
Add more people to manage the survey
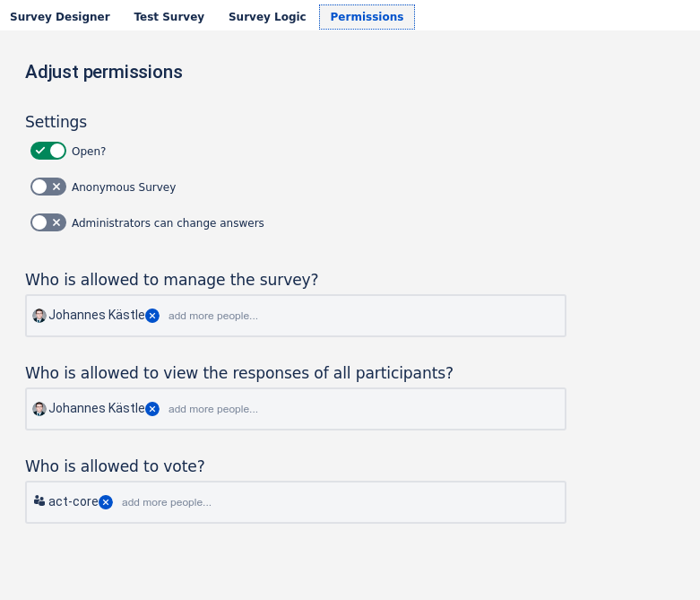pos(213,316)
